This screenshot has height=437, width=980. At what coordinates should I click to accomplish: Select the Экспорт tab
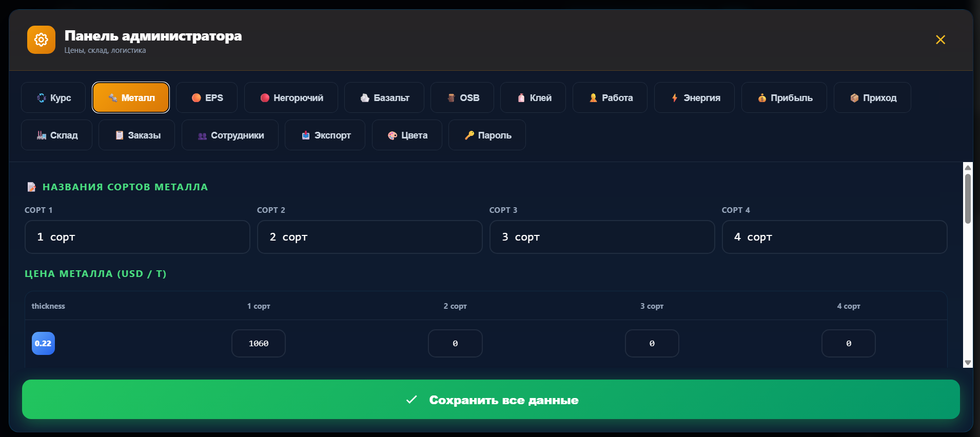(x=325, y=135)
